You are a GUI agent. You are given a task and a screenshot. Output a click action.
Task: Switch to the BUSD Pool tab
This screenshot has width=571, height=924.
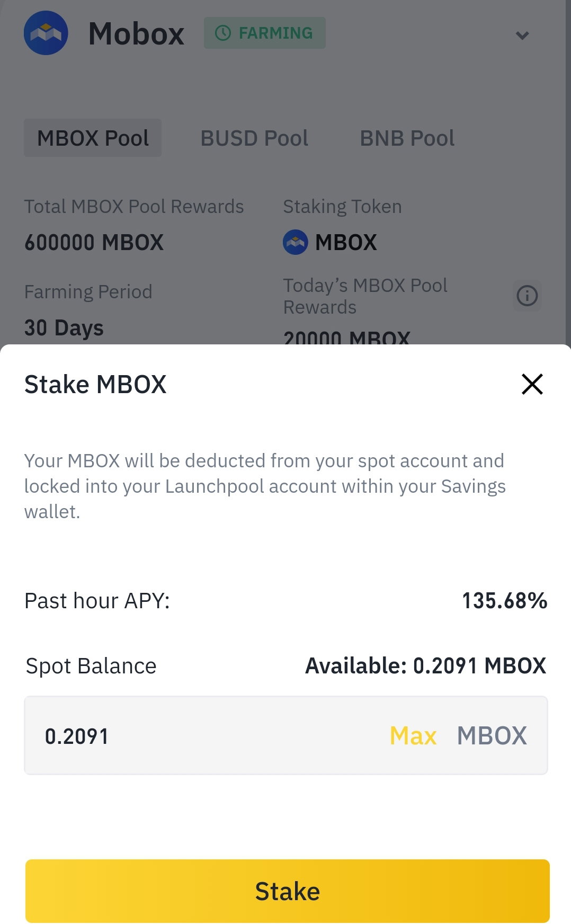pos(254,138)
